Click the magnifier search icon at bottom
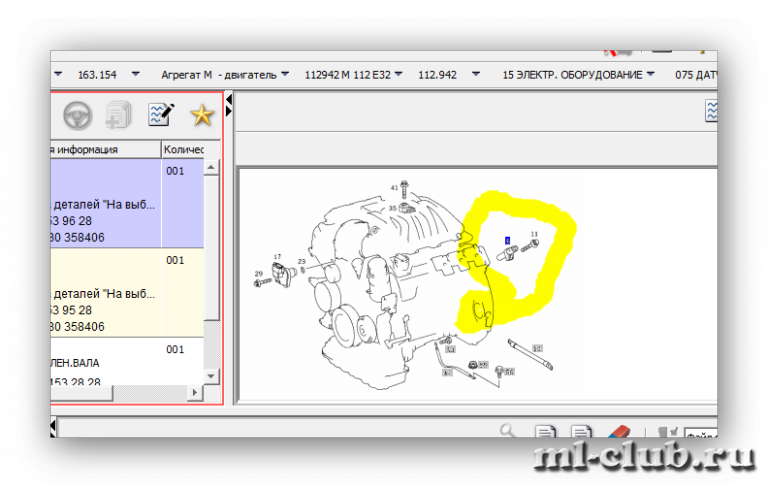Viewport: 768px width, 488px height. [x=508, y=432]
